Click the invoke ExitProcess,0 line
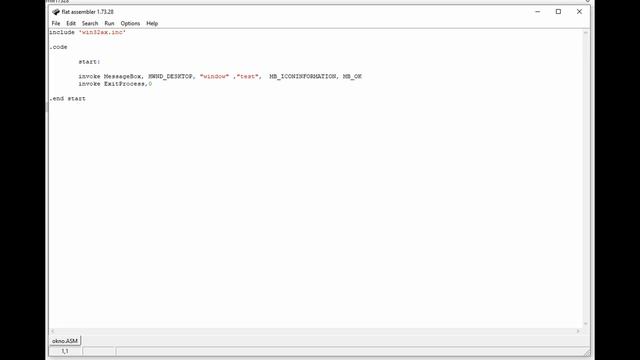Viewport: 640px width, 360px height. pyautogui.click(x=115, y=84)
